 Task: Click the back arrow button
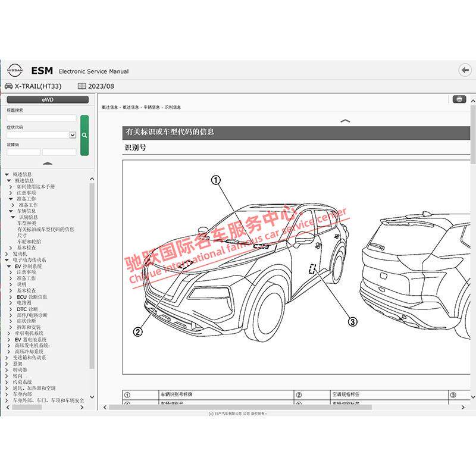pos(465,70)
